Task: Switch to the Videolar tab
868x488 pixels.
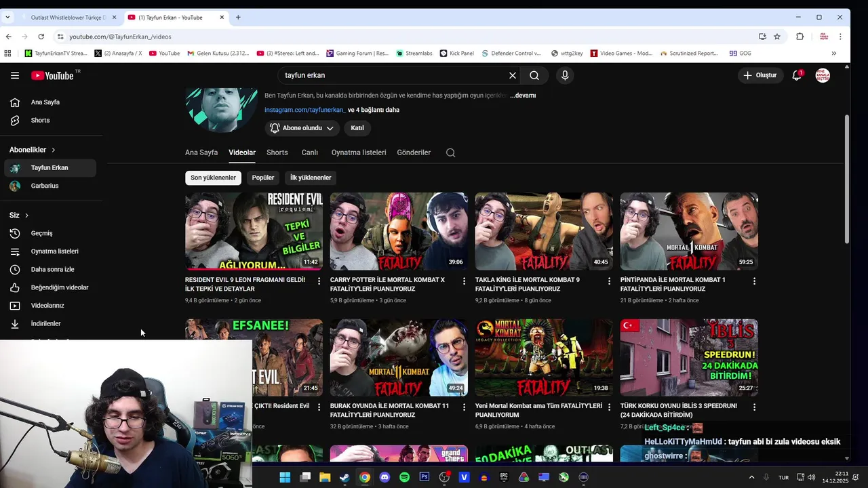Action: click(242, 152)
